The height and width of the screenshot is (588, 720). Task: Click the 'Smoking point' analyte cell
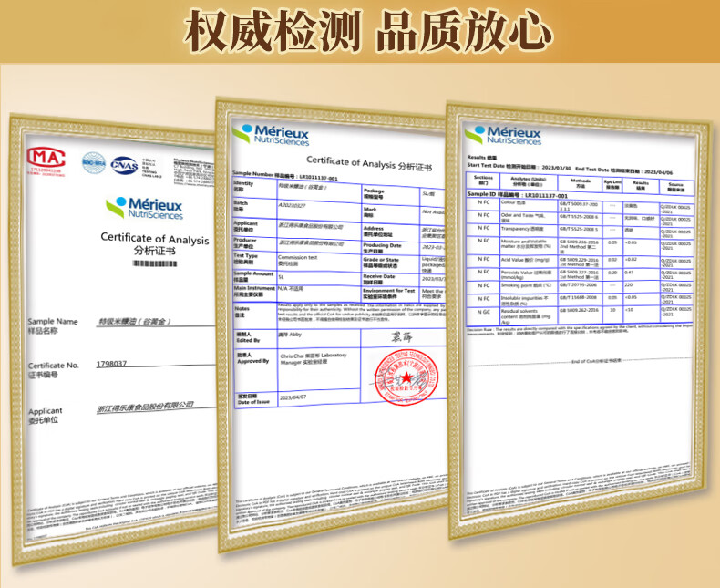click(x=529, y=287)
